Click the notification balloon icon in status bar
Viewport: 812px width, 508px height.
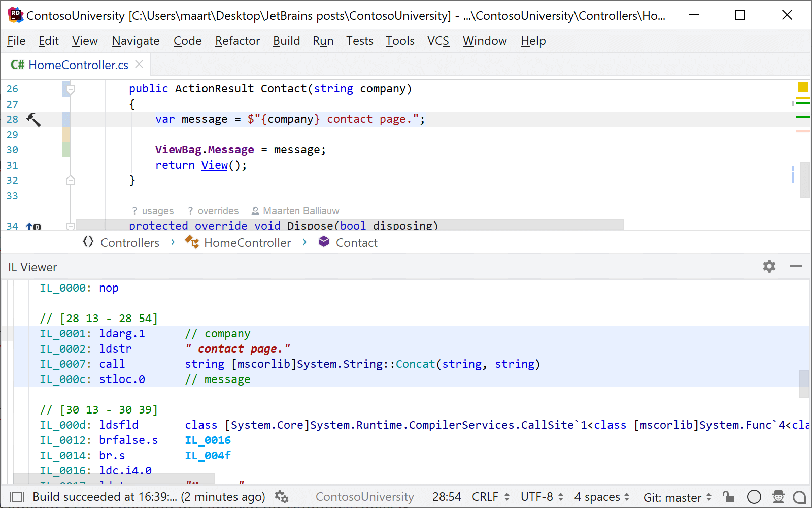(799, 497)
